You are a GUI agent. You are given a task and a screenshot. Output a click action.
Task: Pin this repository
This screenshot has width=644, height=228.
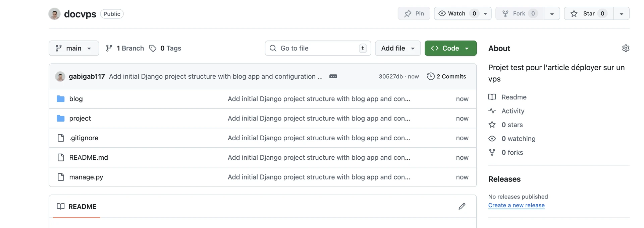414,13
